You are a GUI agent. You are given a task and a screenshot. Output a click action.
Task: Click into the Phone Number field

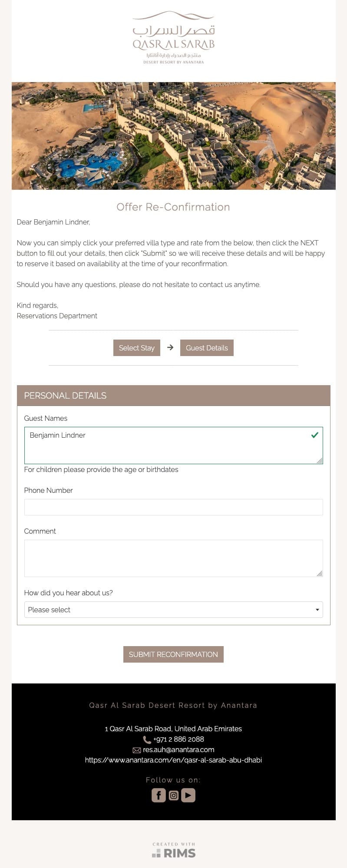(x=173, y=507)
